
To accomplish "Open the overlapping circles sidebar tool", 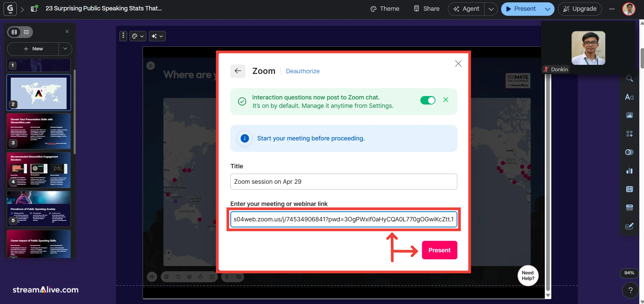I will tap(630, 153).
